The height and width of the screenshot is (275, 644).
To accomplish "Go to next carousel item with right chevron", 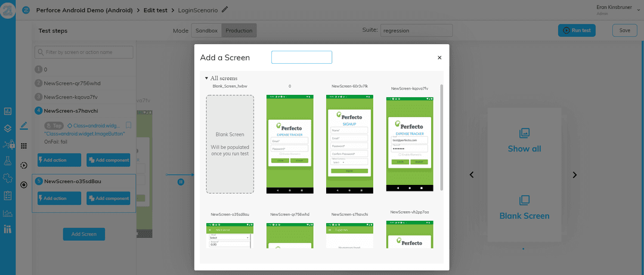I will pos(575,175).
